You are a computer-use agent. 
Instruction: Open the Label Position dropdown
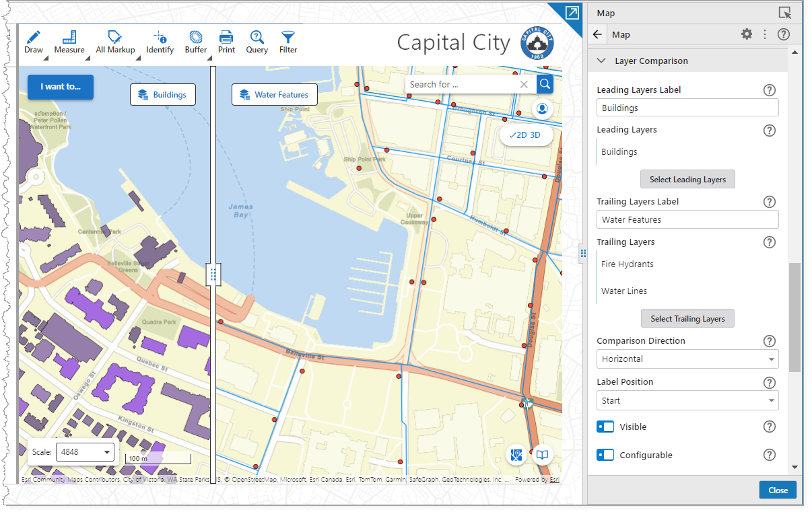click(x=687, y=401)
